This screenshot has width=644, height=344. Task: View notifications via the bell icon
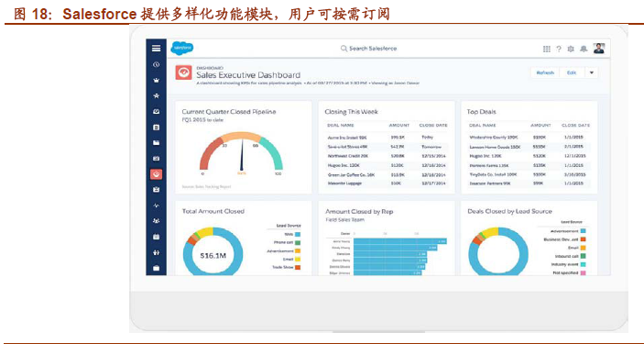click(584, 49)
